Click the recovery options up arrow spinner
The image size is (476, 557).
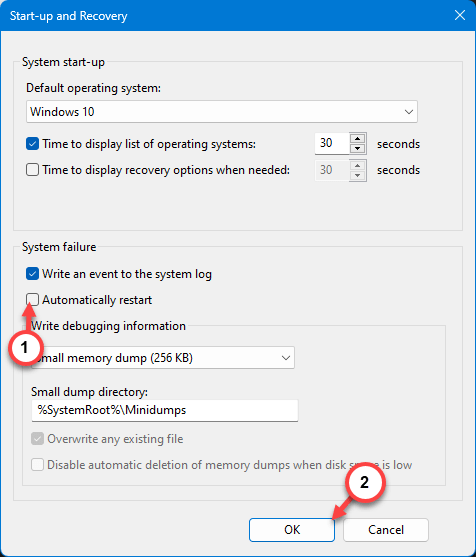click(358, 165)
